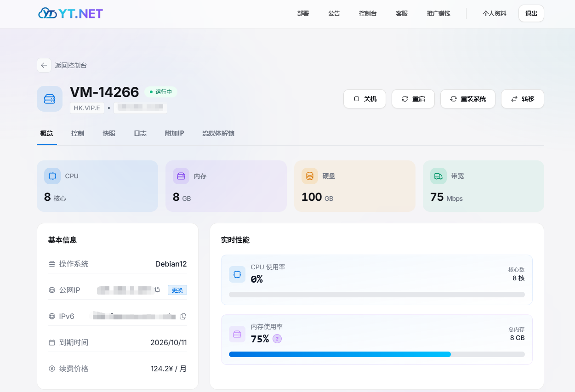Switch to the 控制 tab
Image resolution: width=575 pixels, height=392 pixels.
coord(78,133)
